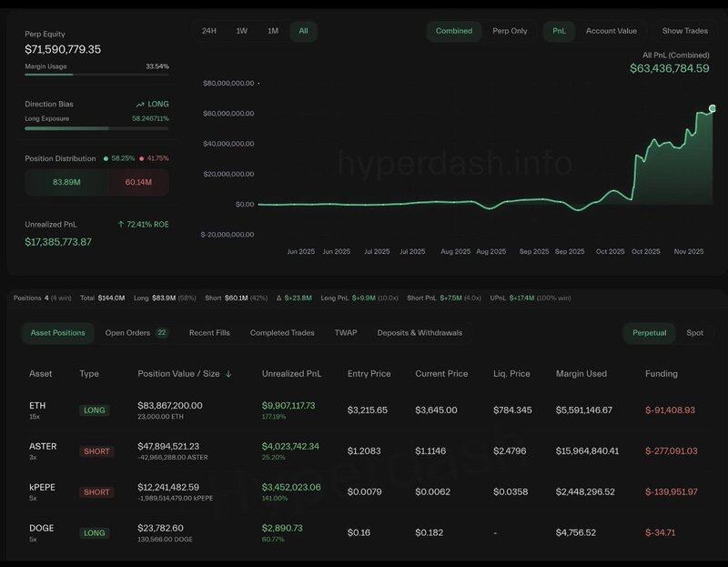
Task: Click the Margin Usage progress bar
Action: (x=96, y=75)
